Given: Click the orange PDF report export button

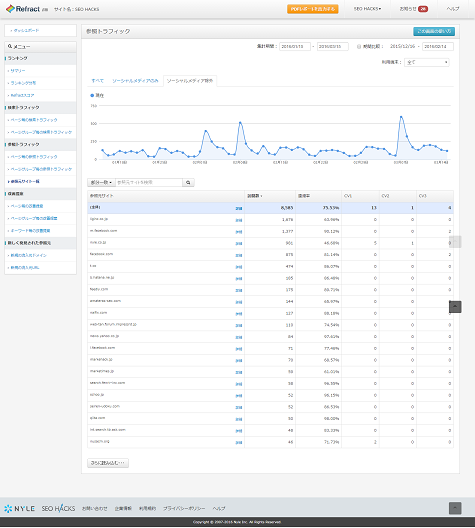Looking at the screenshot, I should 313,9.
